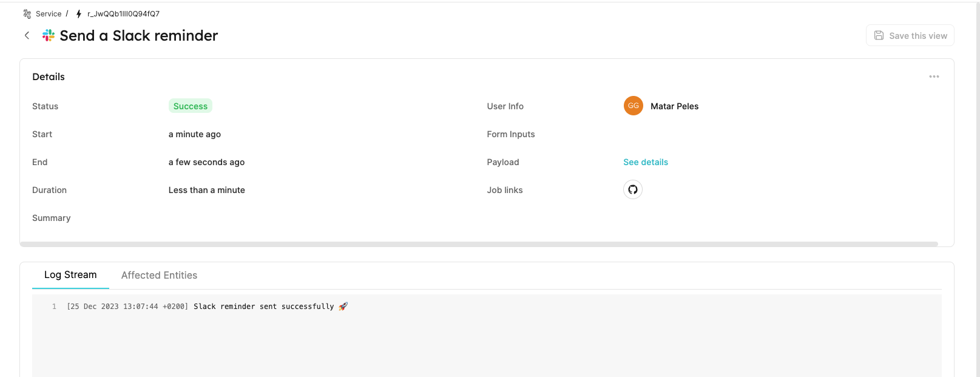Open the Service breadcrumb link
Screen dimensions: 980x377
pos(49,14)
